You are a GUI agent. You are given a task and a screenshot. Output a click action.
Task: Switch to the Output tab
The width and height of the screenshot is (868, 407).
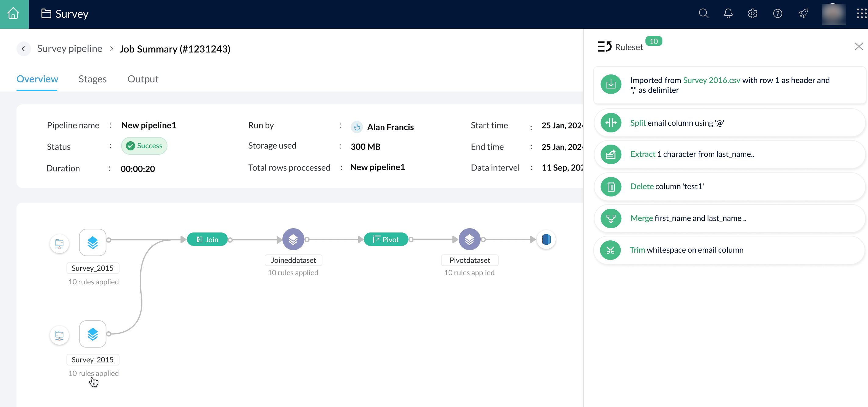pos(142,79)
